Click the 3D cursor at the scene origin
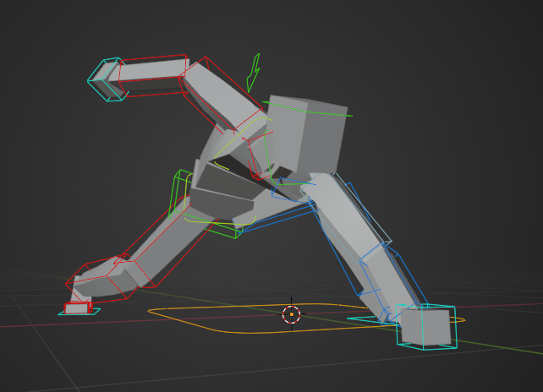The image size is (543, 392). tap(292, 314)
